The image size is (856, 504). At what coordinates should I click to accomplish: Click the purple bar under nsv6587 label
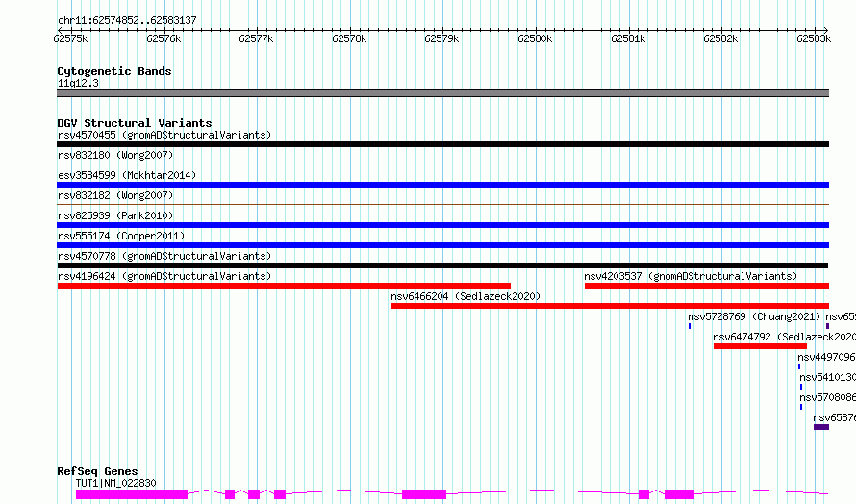click(x=821, y=427)
